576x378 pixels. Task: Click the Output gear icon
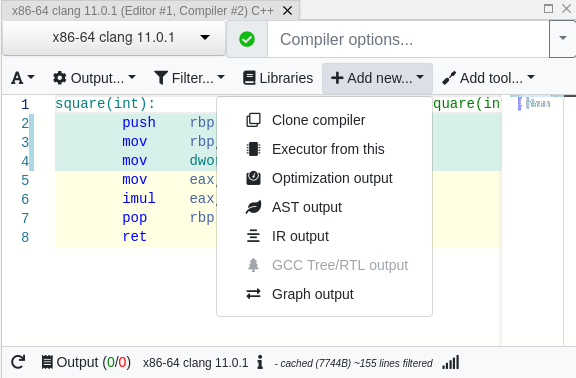tap(60, 78)
